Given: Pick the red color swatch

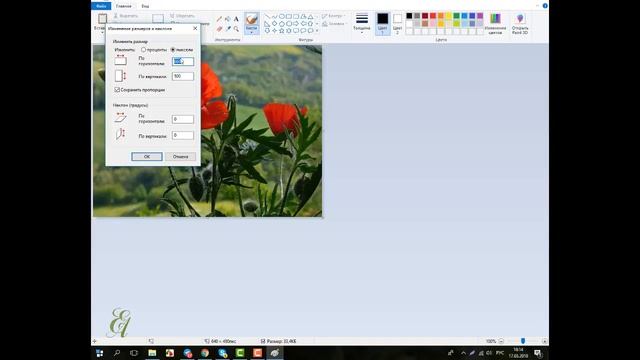Looking at the screenshot, I should tap(433, 16).
